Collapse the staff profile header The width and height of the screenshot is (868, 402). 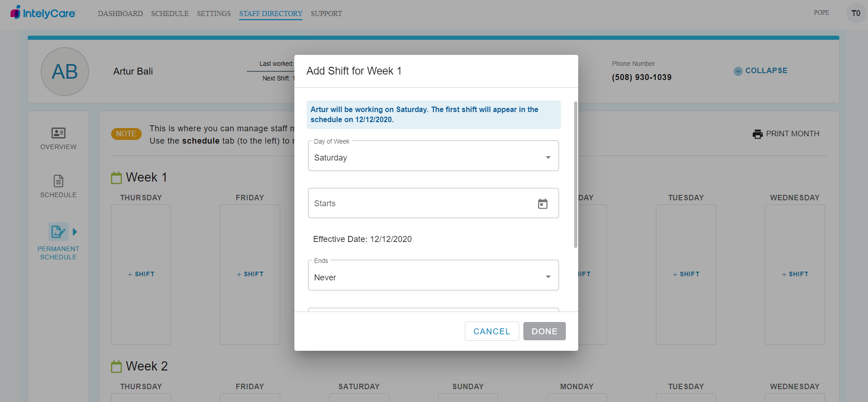coord(761,71)
